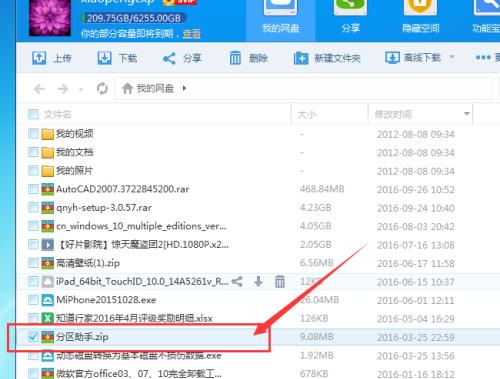The image size is (500, 379).
Task: Delete the iPad_64bit file via row trash
Action: click(280, 282)
